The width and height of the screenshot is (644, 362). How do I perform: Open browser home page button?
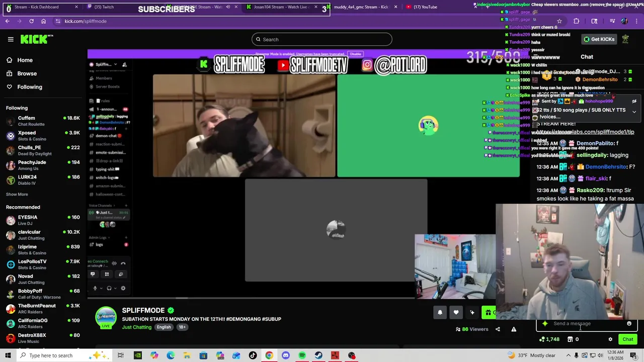tap(43, 21)
